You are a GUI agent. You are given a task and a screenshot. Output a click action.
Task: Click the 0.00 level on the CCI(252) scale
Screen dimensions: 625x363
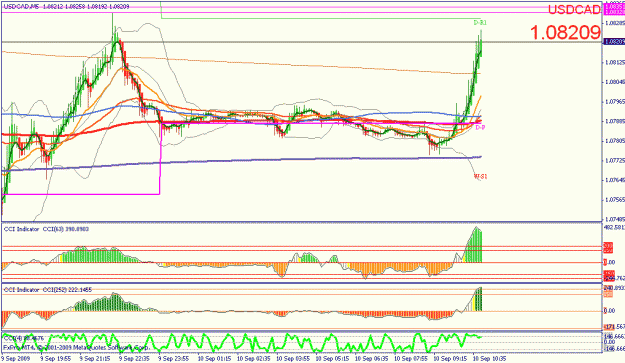tap(610, 310)
